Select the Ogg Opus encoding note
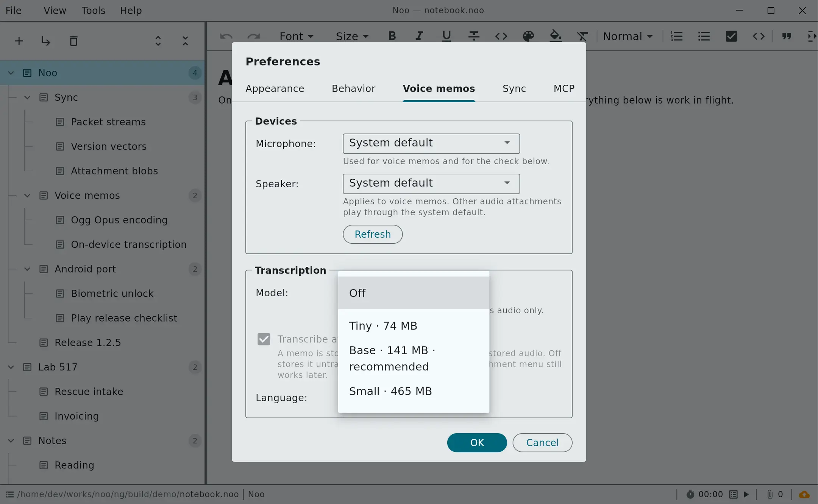Screen dimensions: 818x504 point(119,220)
